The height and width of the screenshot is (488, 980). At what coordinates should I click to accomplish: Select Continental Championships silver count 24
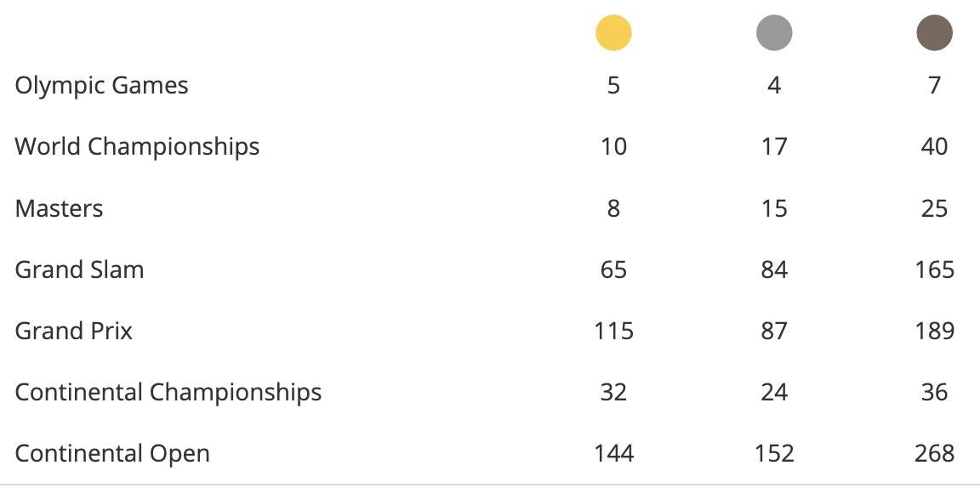point(774,393)
